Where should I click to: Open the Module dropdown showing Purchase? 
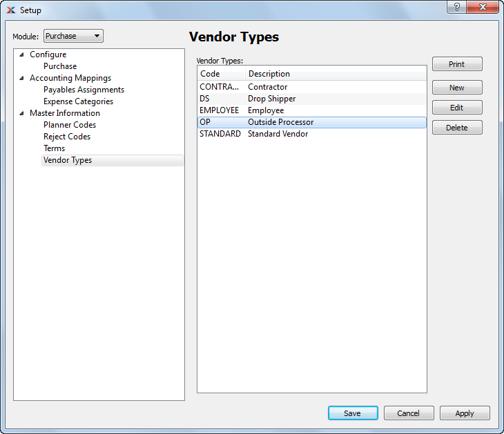73,36
